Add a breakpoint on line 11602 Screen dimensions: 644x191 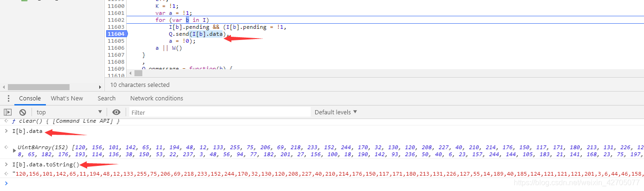[x=115, y=20]
